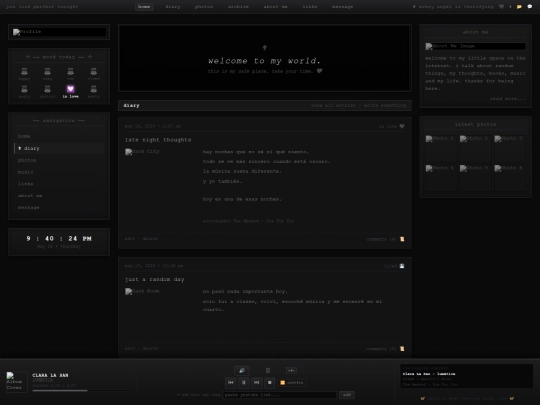Viewport: 540px width, 405px height.
Task: Select diary in sidebar navigation
Action: click(x=59, y=148)
